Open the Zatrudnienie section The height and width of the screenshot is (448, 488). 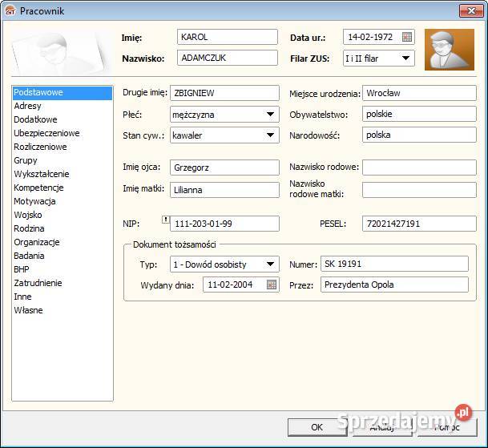click(x=63, y=284)
